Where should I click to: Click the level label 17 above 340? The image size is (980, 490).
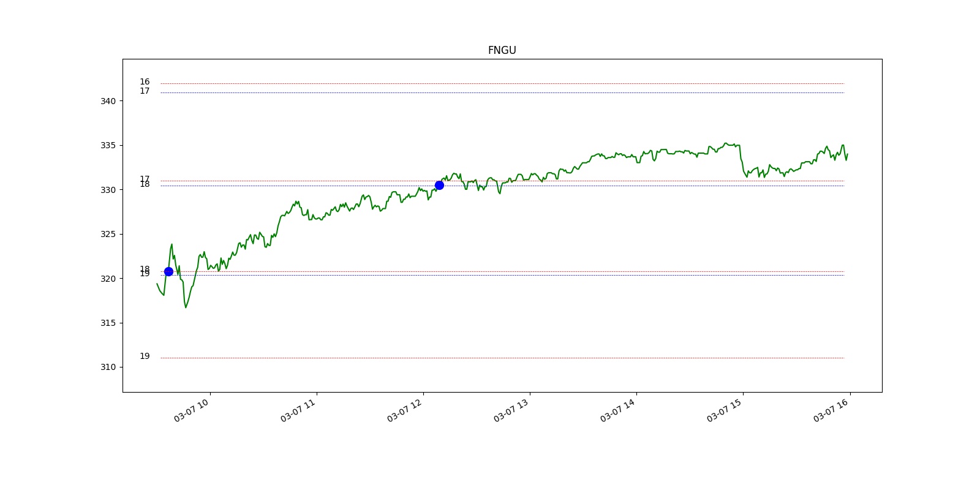pyautogui.click(x=145, y=91)
